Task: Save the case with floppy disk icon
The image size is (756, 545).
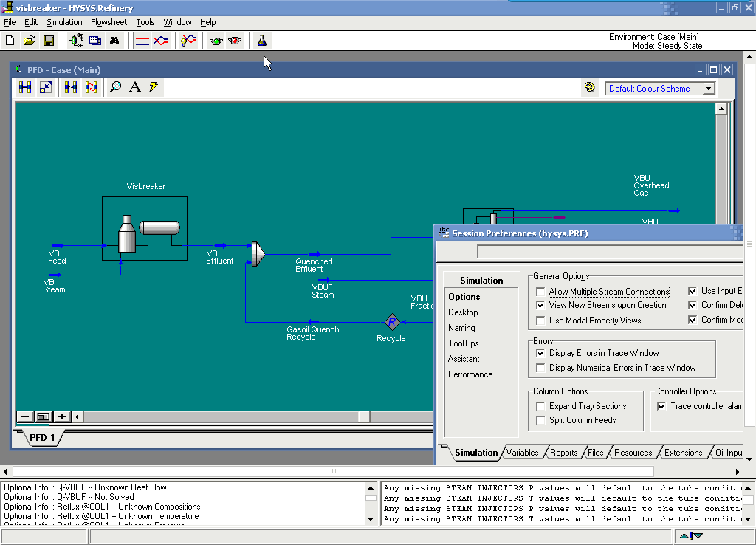Action: (x=49, y=41)
